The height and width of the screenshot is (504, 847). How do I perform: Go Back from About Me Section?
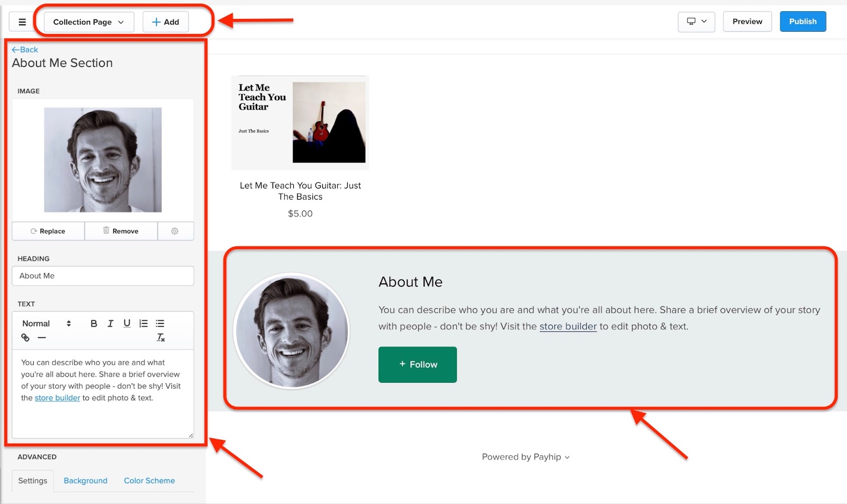[25, 49]
